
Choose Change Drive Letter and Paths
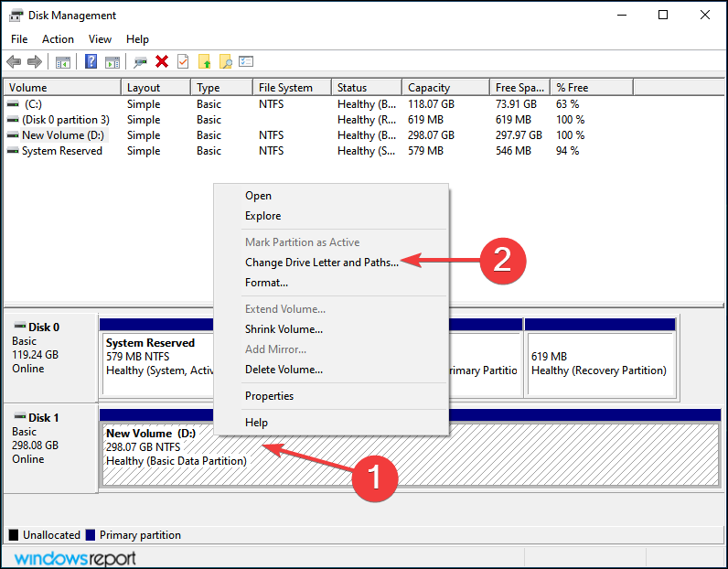coord(321,263)
